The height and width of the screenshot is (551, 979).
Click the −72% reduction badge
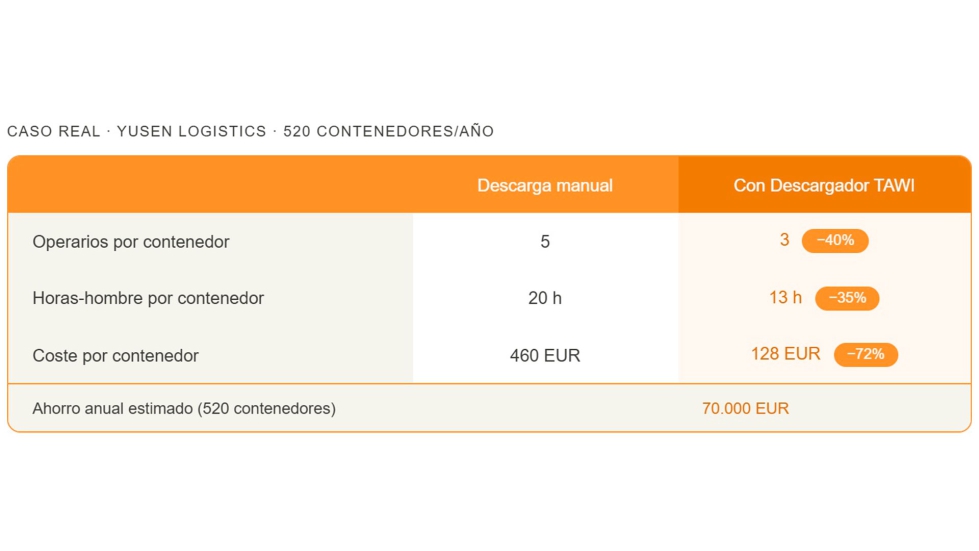pyautogui.click(x=866, y=355)
